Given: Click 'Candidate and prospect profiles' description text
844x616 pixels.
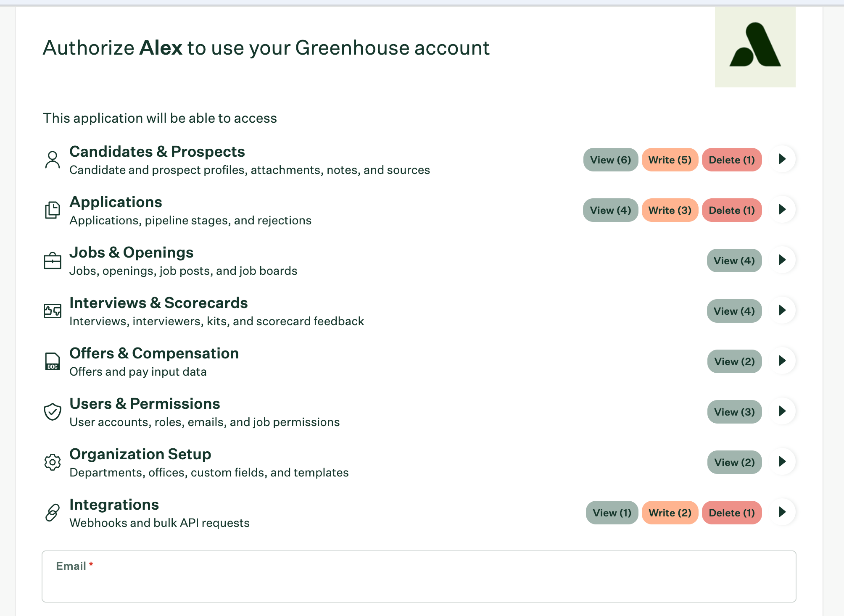Looking at the screenshot, I should coord(250,170).
